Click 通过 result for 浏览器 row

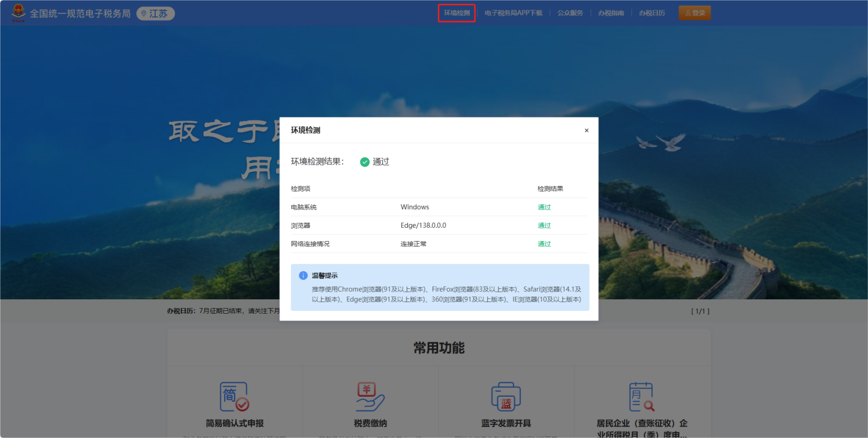point(544,226)
